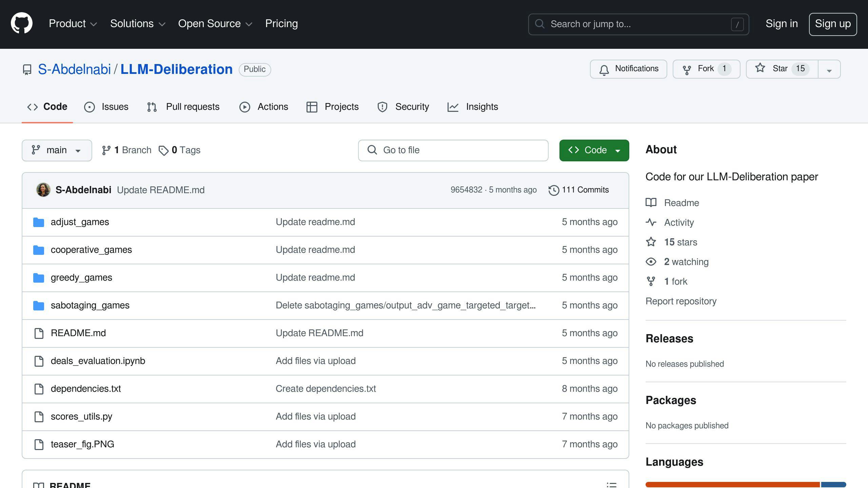The image size is (868, 488).
Task: Open the Security tab
Action: [x=403, y=107]
